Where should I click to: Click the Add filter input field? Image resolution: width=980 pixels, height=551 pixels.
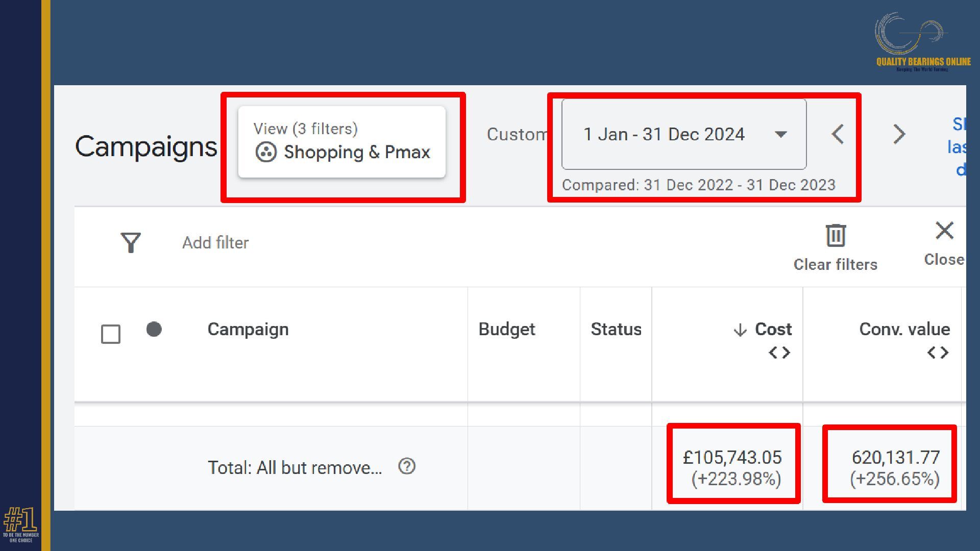click(215, 243)
